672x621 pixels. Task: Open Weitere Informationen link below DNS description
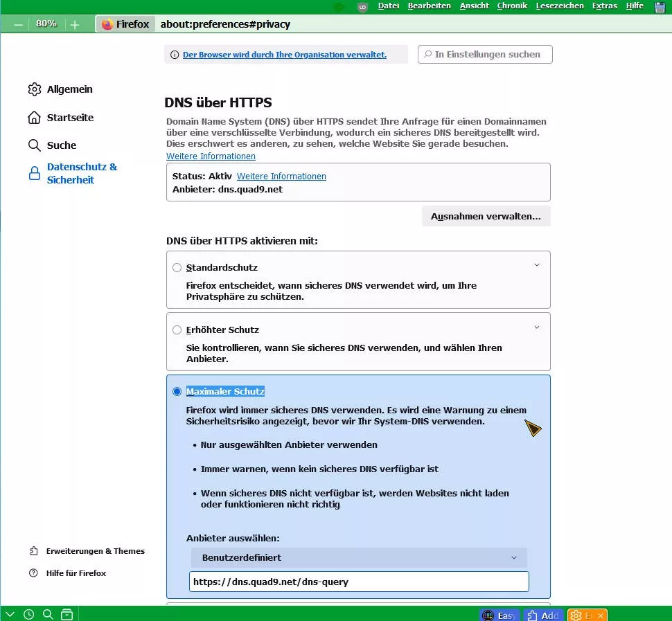pyautogui.click(x=211, y=156)
